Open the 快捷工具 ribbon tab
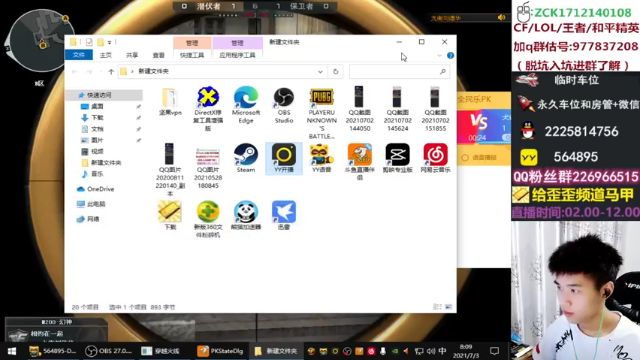640x360 pixels. pos(192,55)
